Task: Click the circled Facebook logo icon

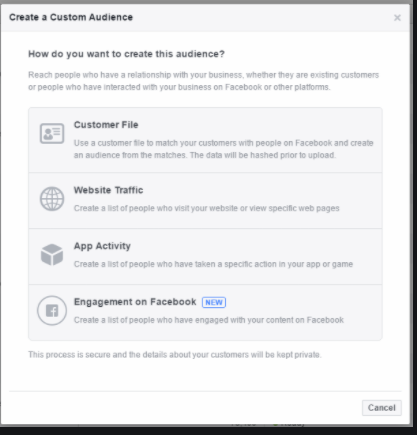Action: tap(52, 311)
